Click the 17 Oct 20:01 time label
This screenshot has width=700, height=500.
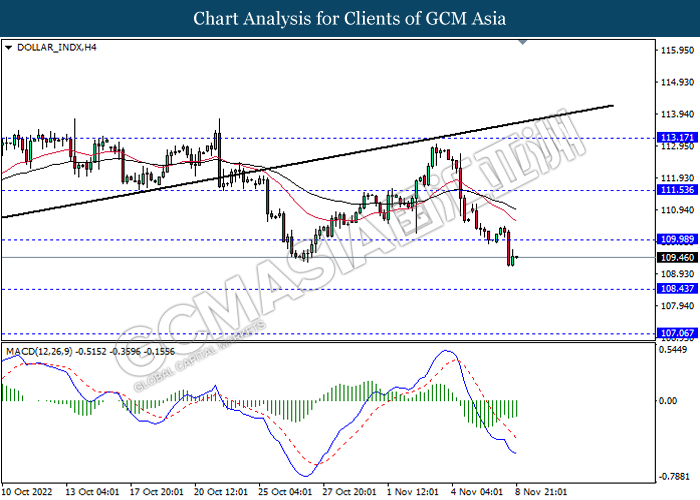tap(157, 492)
